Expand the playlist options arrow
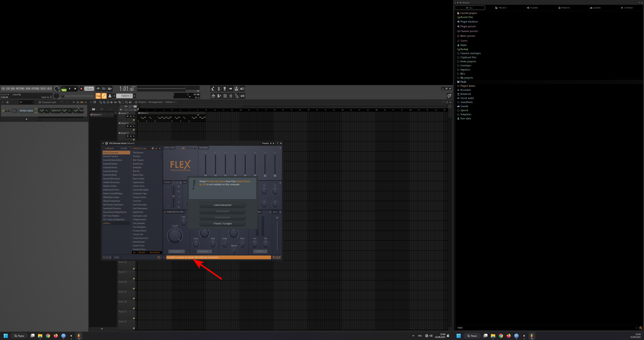Image resolution: width=644 pixels, height=340 pixels. click(91, 102)
